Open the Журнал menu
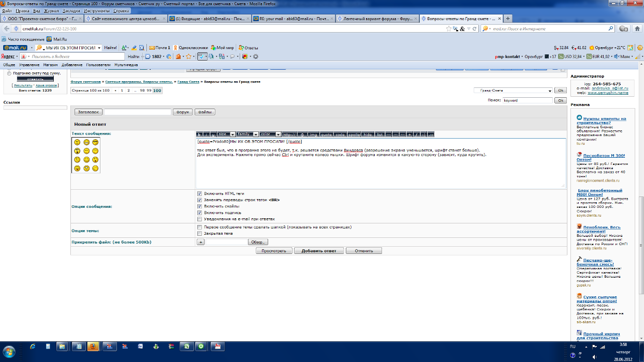644x362 pixels. coord(51,10)
